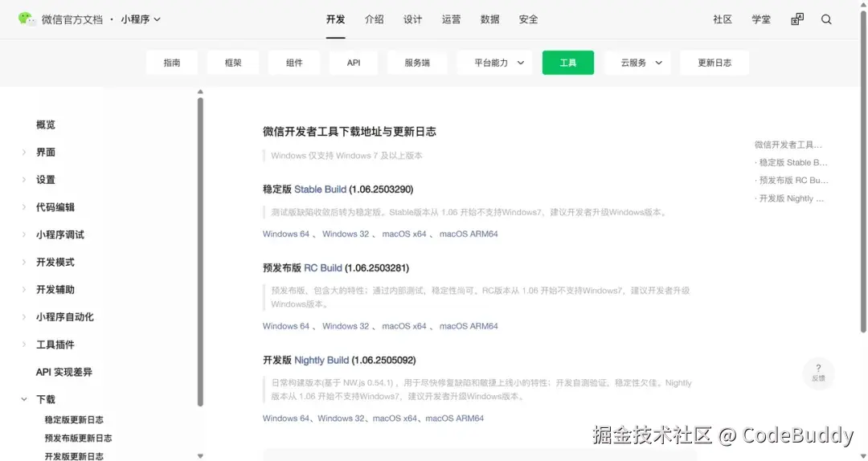Download Nightly Build Windows 64

pyautogui.click(x=285, y=418)
